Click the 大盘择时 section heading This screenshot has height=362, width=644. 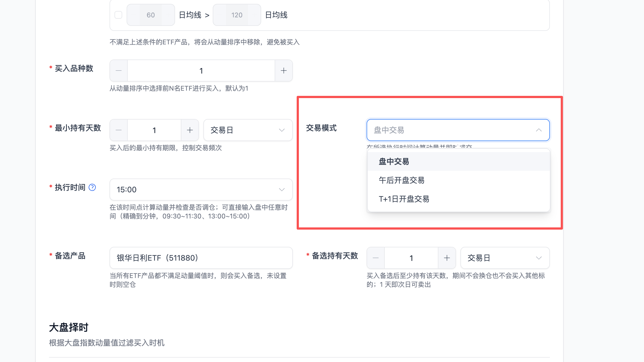click(x=69, y=328)
